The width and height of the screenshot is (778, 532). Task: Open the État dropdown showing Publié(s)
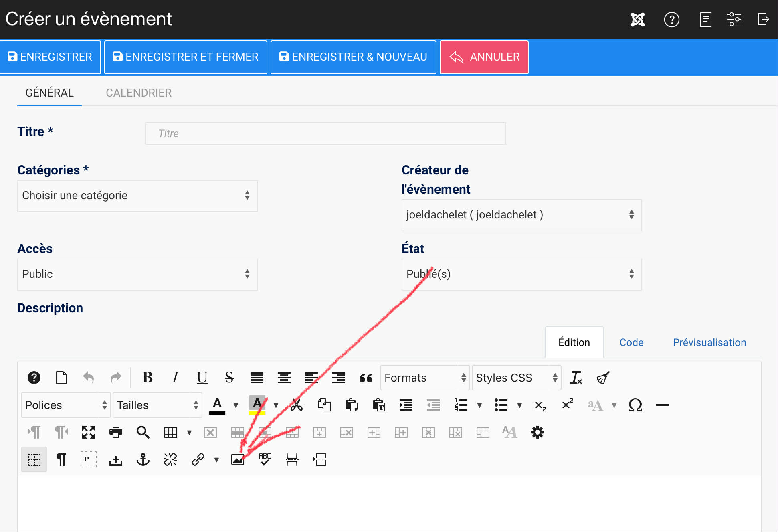521,274
